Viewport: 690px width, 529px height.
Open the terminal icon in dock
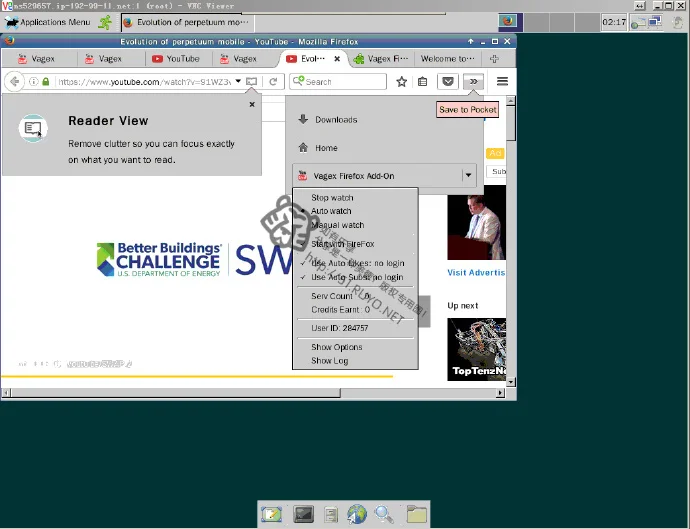click(304, 514)
